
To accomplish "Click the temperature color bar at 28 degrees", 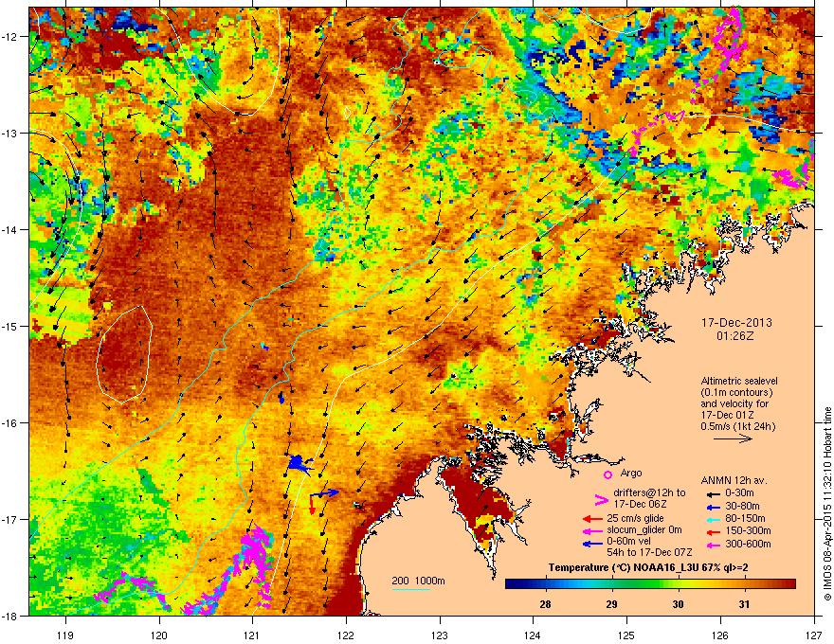I will (x=545, y=584).
